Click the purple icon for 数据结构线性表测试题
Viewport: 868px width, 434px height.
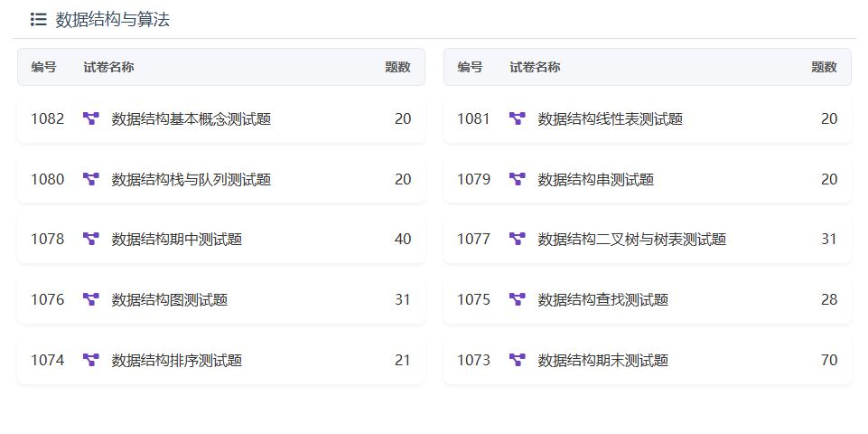pyautogui.click(x=517, y=118)
